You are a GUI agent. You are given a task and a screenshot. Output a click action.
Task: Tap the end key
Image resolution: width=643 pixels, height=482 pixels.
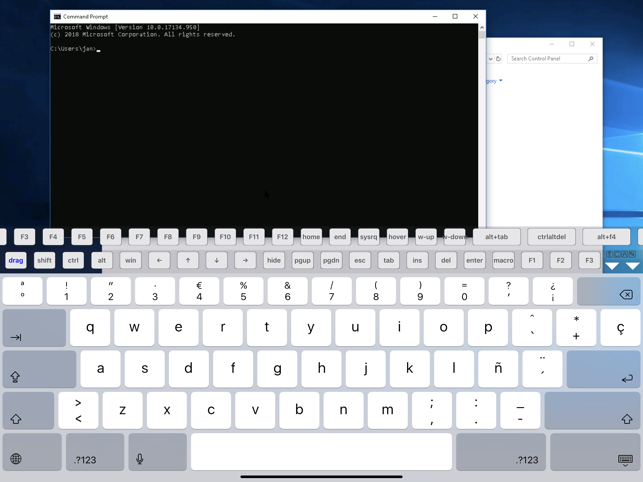point(340,237)
